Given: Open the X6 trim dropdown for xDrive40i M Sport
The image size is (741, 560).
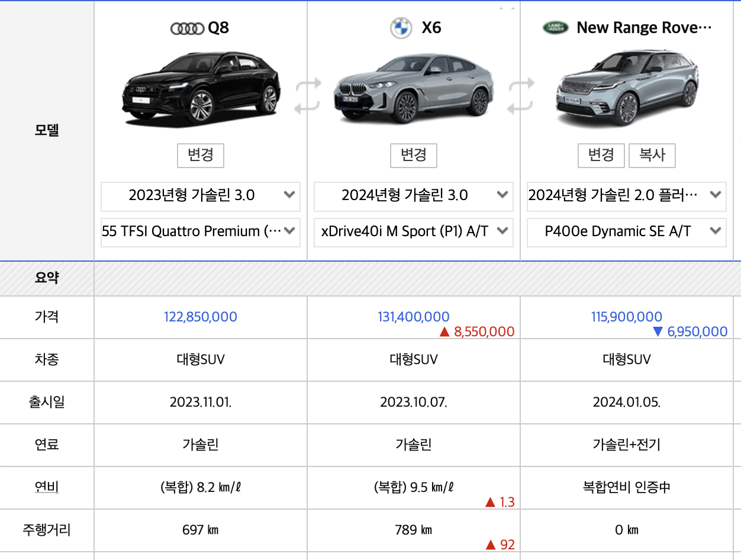Looking at the screenshot, I should [x=413, y=232].
